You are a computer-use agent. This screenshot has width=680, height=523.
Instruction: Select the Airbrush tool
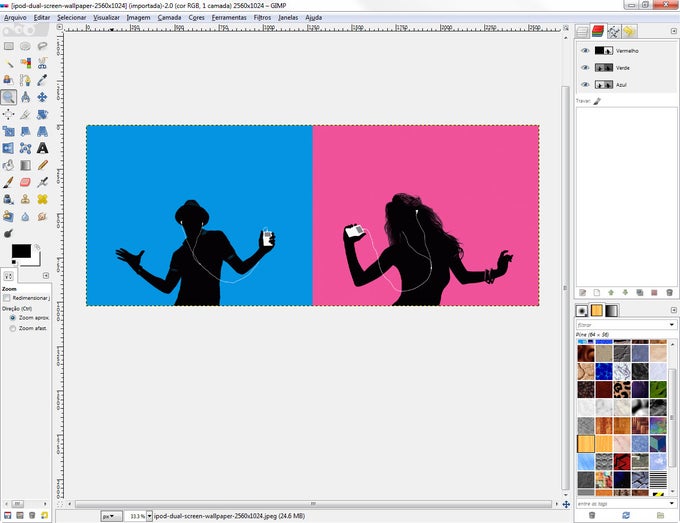[x=42, y=182]
